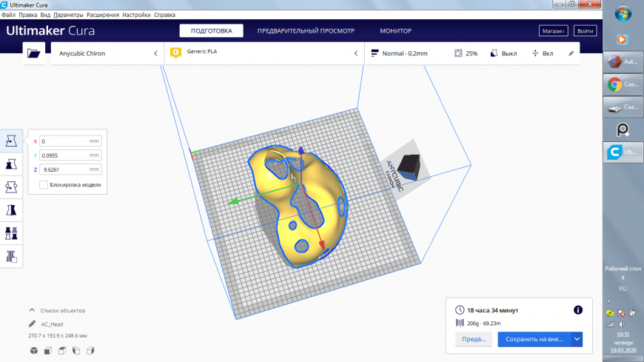Image resolution: width=644 pixels, height=362 pixels.
Task: Select the Move tool
Action: pyautogui.click(x=11, y=141)
